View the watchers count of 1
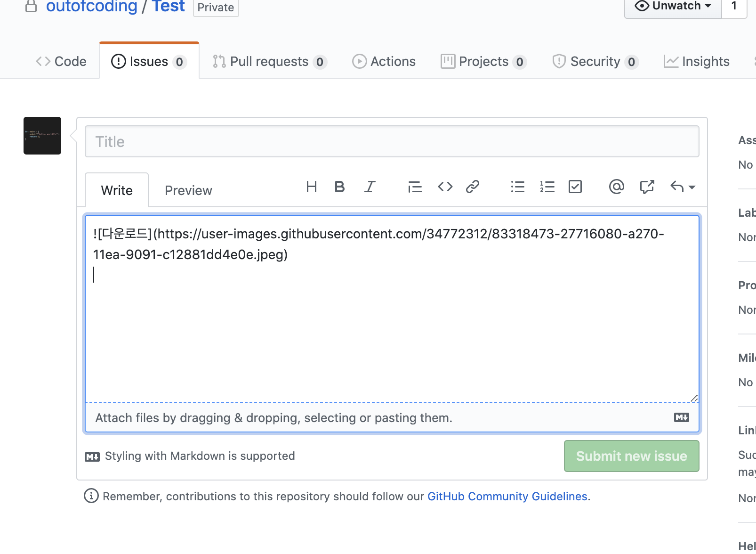Viewport: 756px width, 554px height. tap(734, 7)
